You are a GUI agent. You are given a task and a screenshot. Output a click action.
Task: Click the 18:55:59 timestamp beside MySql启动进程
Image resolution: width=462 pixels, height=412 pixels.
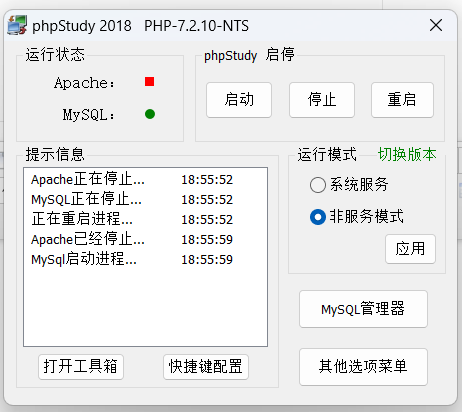coord(207,260)
